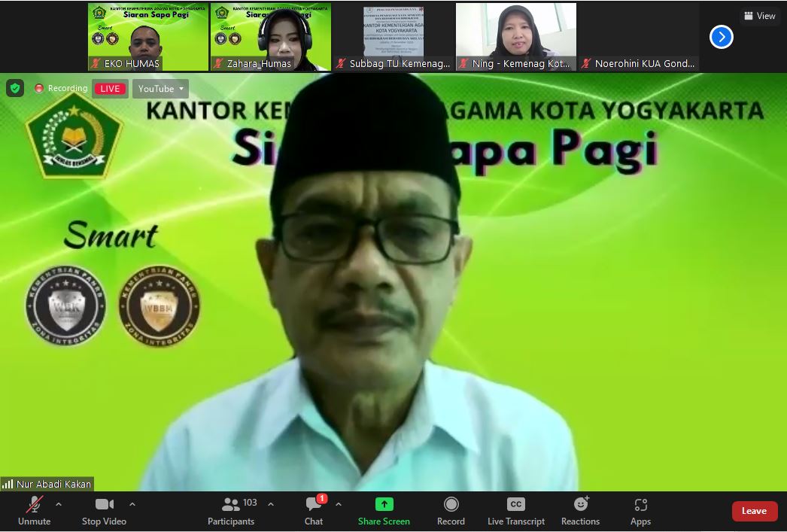Click connection signal icon near Nur Abadi Kakan
This screenshot has width=787, height=532.
point(8,485)
